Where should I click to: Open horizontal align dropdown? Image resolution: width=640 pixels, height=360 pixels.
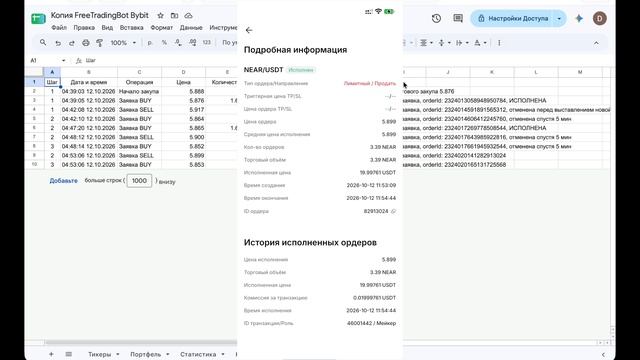[426, 42]
